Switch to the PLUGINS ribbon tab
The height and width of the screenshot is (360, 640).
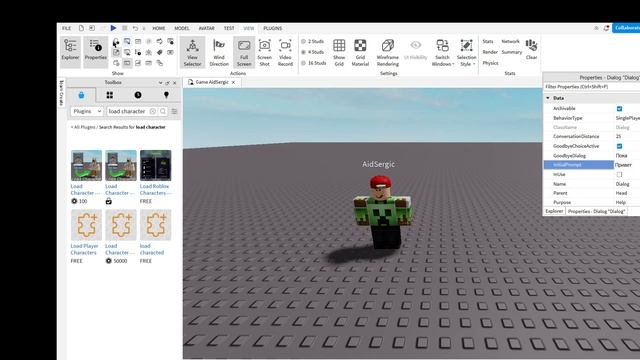(273, 28)
